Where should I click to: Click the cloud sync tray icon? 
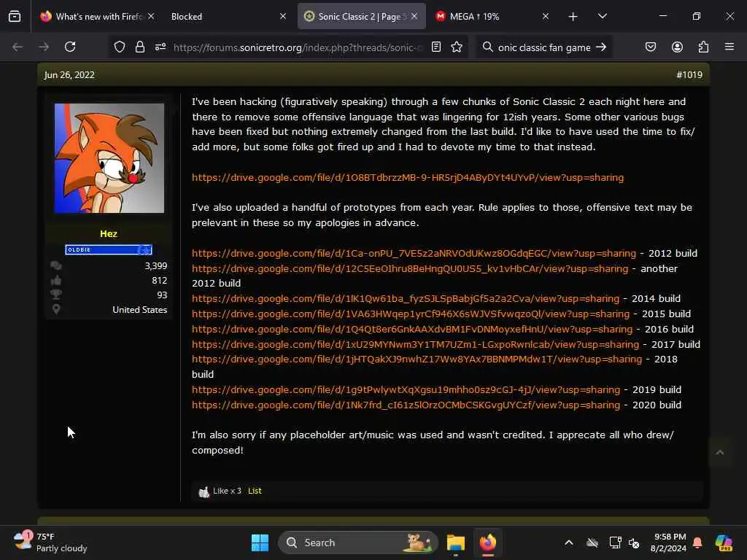592,542
